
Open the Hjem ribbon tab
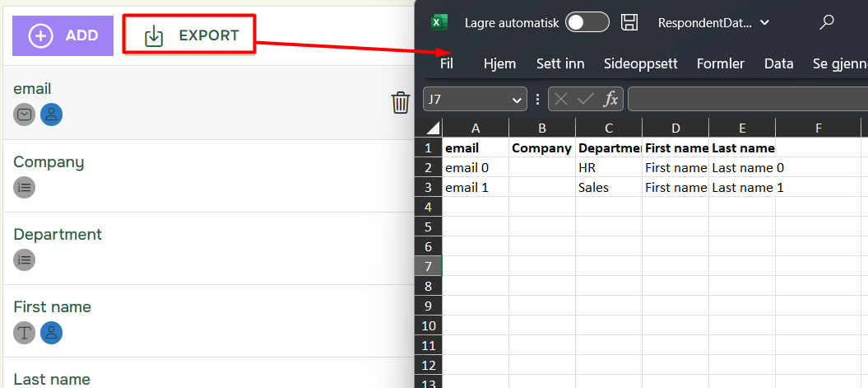[x=500, y=63]
